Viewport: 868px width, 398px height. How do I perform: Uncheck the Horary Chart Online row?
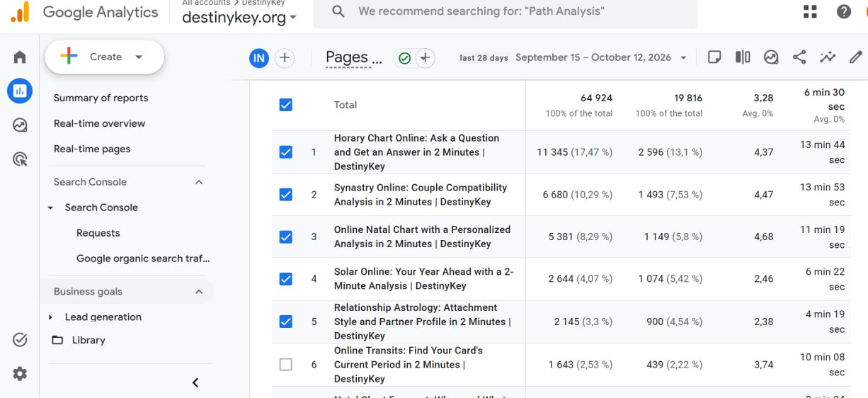(285, 152)
